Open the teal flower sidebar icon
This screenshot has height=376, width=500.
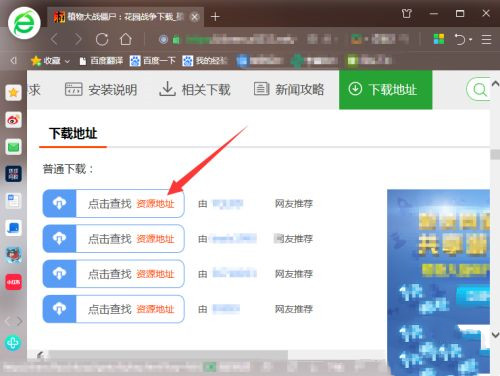[13, 343]
